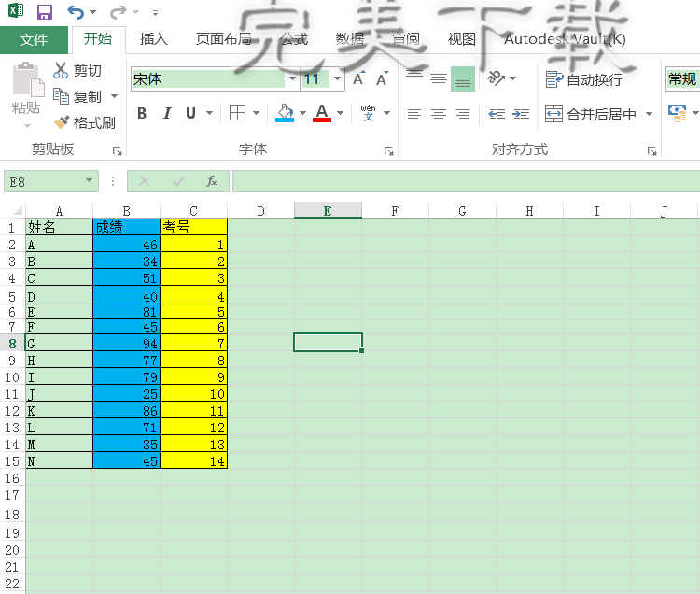Click the decrease indent icon

click(497, 114)
